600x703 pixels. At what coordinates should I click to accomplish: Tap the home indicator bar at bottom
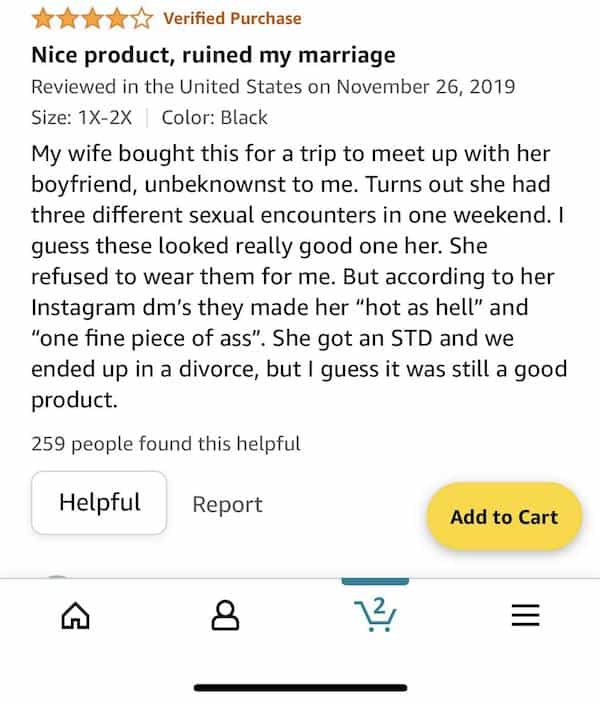click(x=300, y=687)
